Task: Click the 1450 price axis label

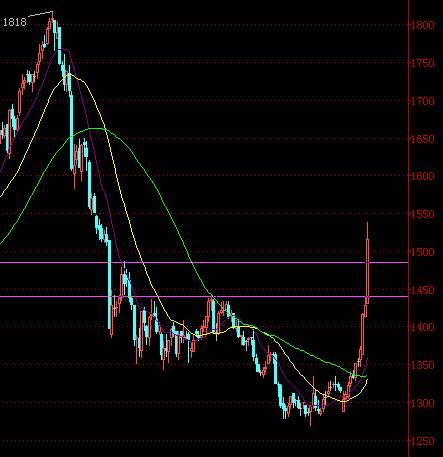Action: click(x=423, y=290)
